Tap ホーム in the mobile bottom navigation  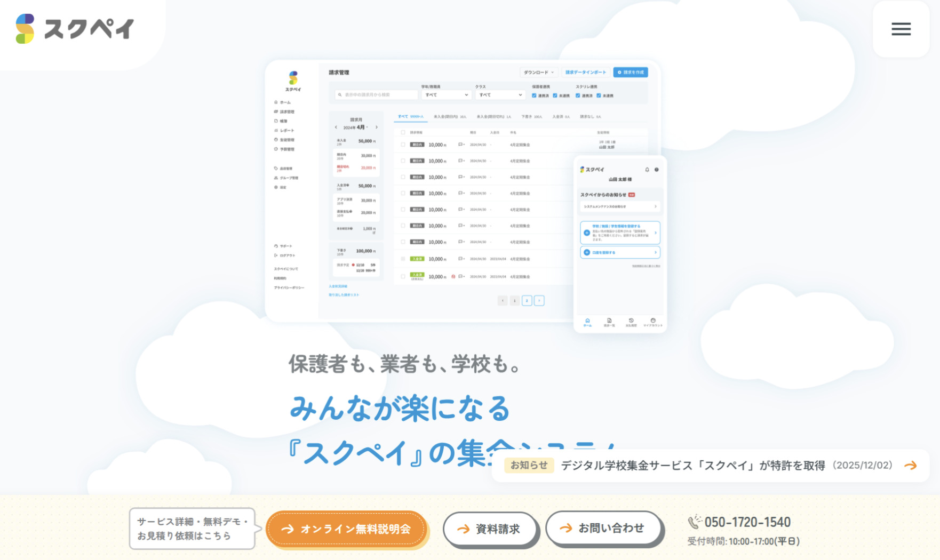pos(587,322)
